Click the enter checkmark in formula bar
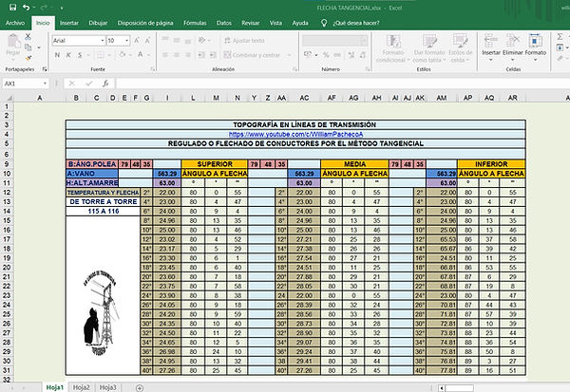Screen dimensions: 570x392 [88, 84]
